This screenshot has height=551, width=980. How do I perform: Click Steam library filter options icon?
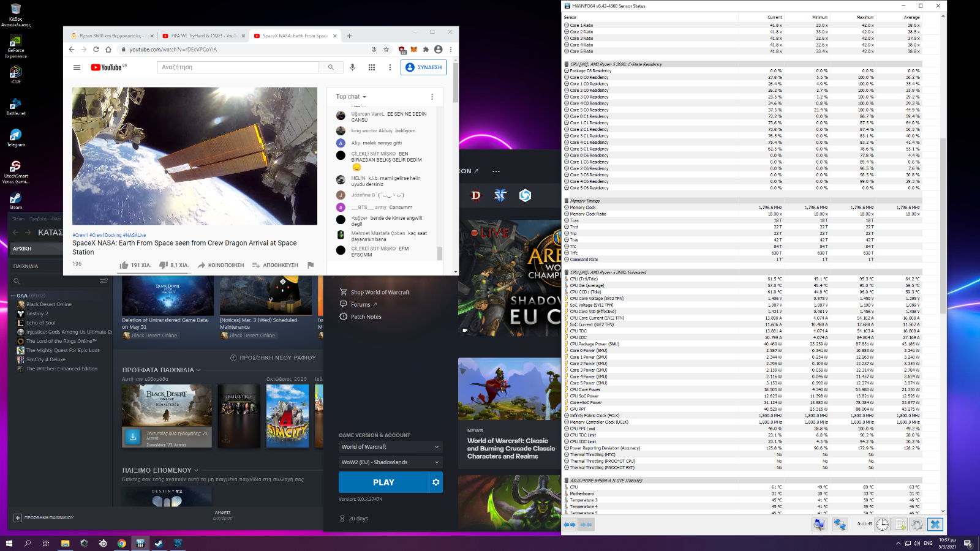(x=104, y=281)
